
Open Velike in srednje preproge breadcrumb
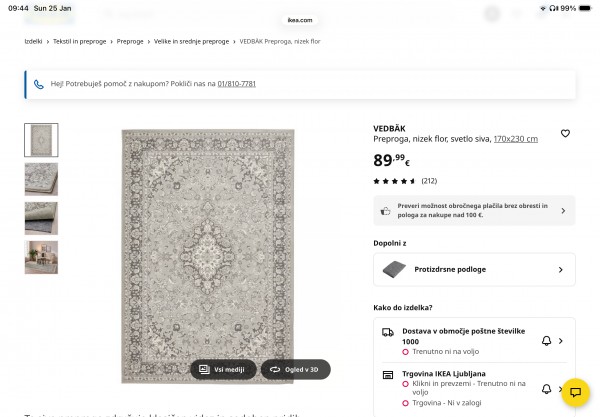191,41
